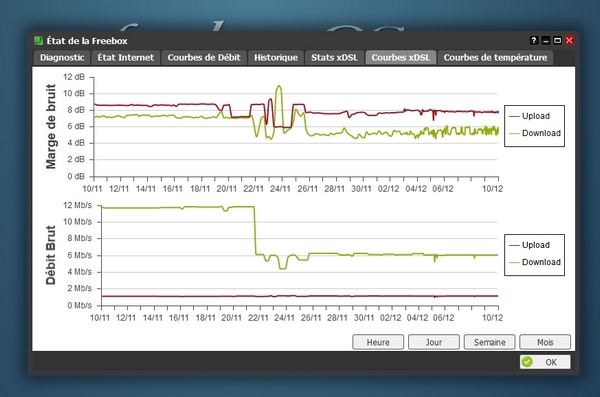Click the Marge de bruit axis title

click(51, 126)
